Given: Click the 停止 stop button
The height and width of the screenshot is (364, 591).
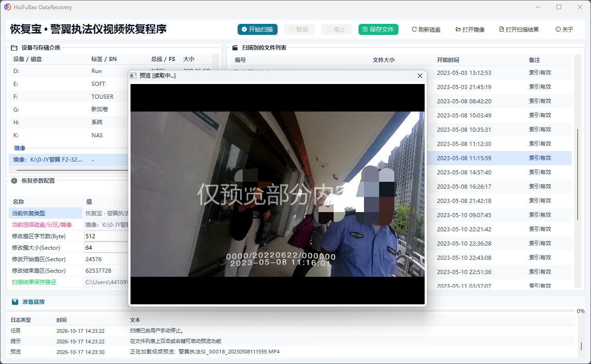Looking at the screenshot, I should 336,29.
